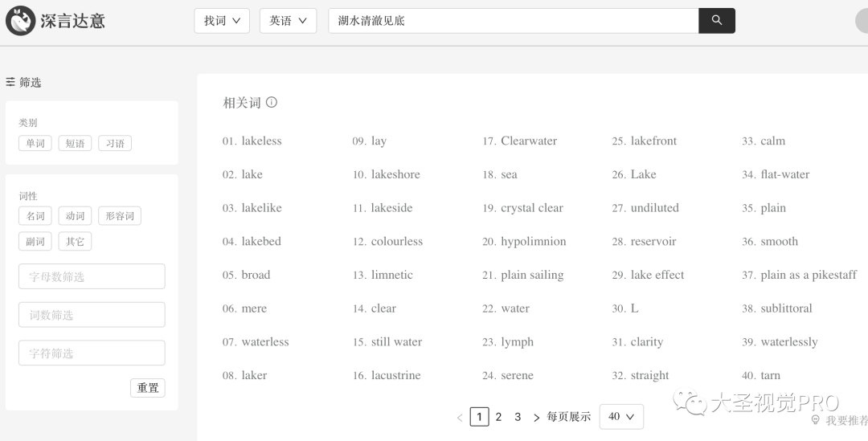Click the info icon beside 相关词
868x441 pixels.
(x=272, y=102)
